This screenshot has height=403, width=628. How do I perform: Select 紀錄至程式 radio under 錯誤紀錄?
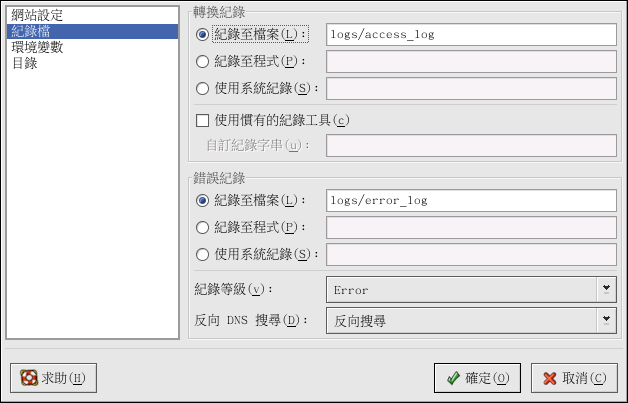pos(203,227)
